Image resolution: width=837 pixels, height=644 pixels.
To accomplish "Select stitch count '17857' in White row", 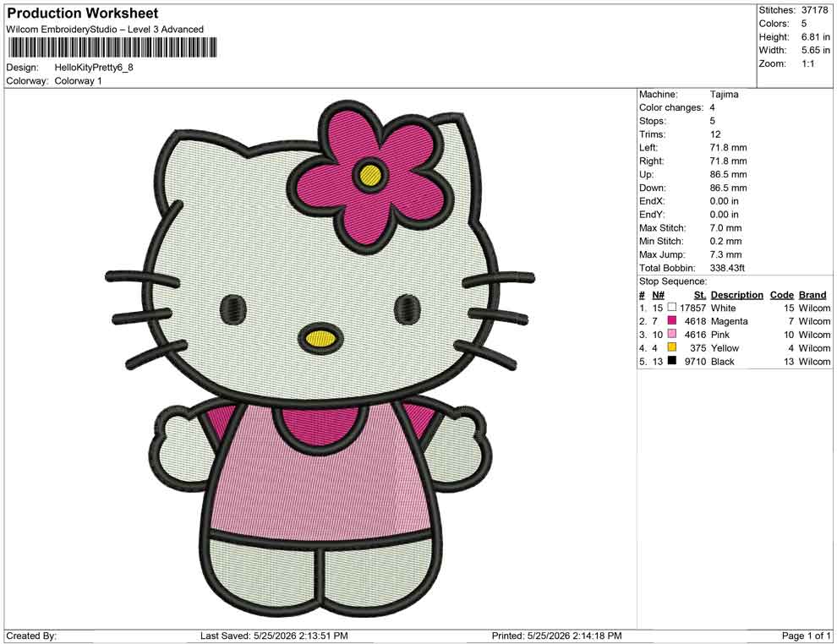I will click(x=693, y=308).
